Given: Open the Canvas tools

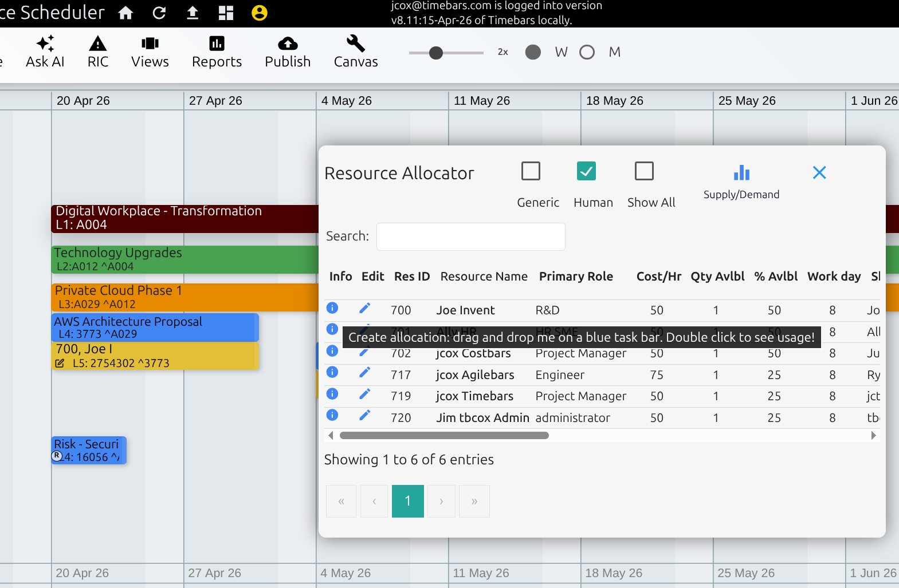Looking at the screenshot, I should tap(356, 52).
